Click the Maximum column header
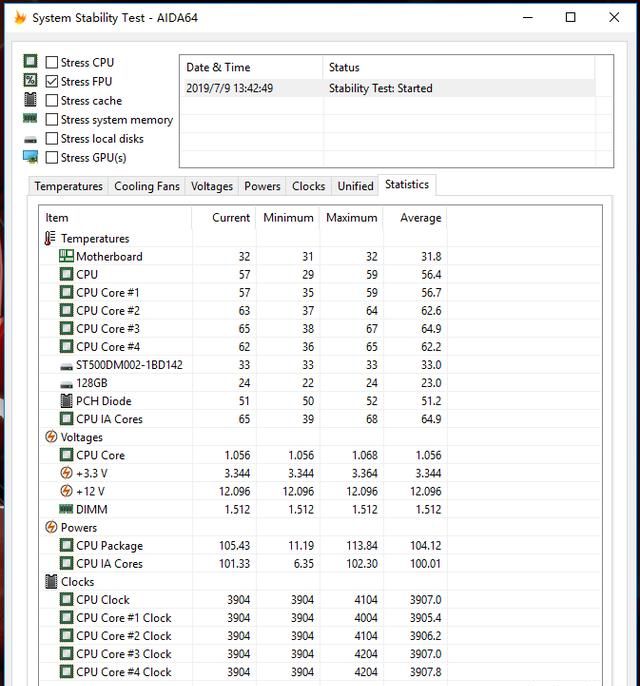The width and height of the screenshot is (640, 686). pos(351,218)
